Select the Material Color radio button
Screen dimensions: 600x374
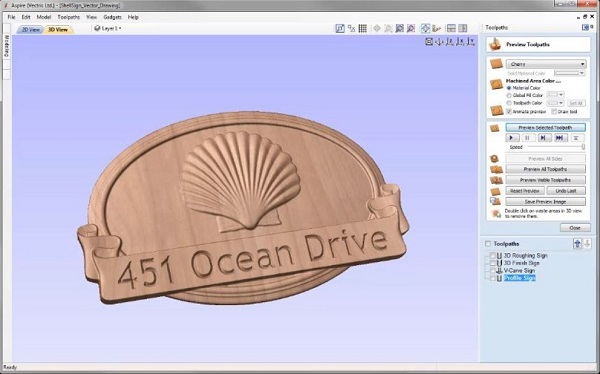[509, 88]
